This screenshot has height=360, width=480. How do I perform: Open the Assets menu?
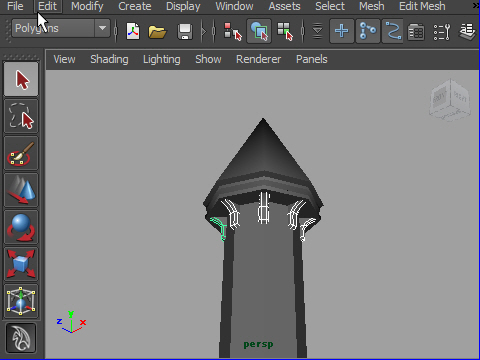pyautogui.click(x=284, y=6)
